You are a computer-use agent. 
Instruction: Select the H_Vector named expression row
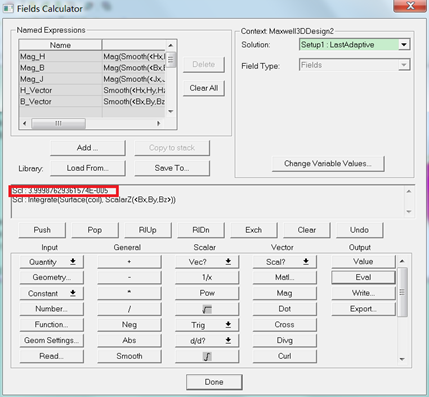92,90
